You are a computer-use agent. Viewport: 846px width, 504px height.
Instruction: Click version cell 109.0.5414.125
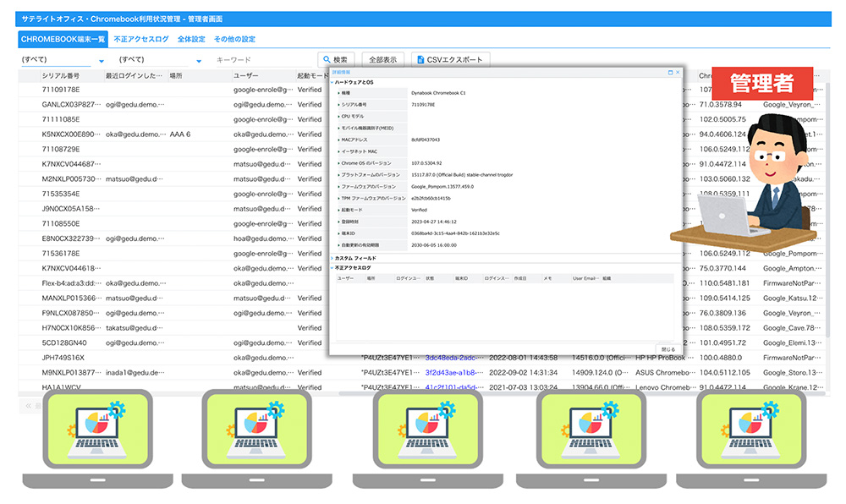tap(725, 299)
